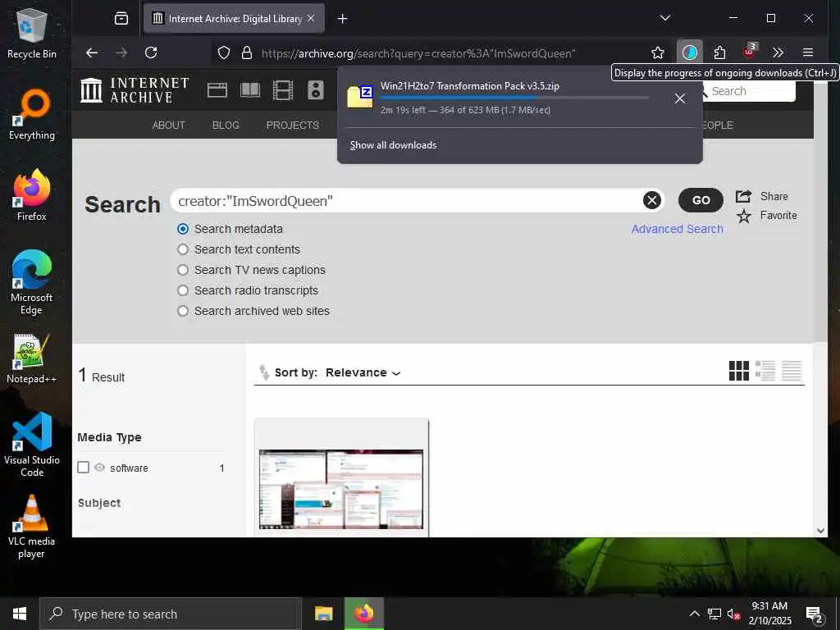Open tracking protection shield icon
Image resolution: width=840 pixels, height=630 pixels.
click(x=224, y=53)
